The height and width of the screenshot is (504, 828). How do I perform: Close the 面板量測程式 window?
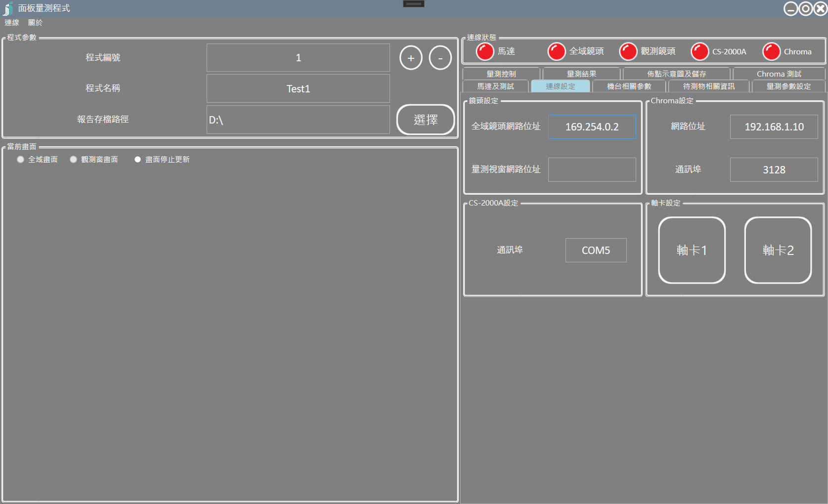[x=821, y=9]
